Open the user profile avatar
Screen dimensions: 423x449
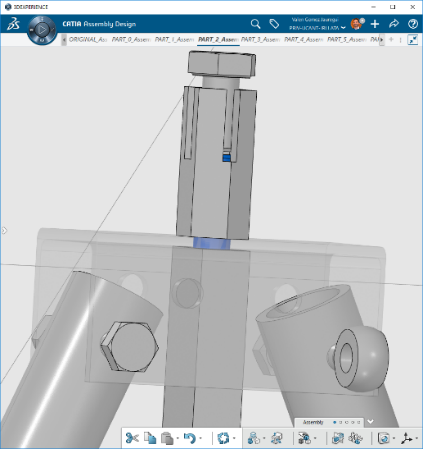click(356, 24)
